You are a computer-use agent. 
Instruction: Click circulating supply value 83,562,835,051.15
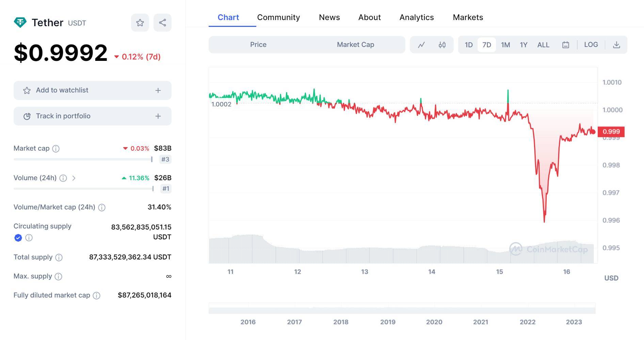141,227
